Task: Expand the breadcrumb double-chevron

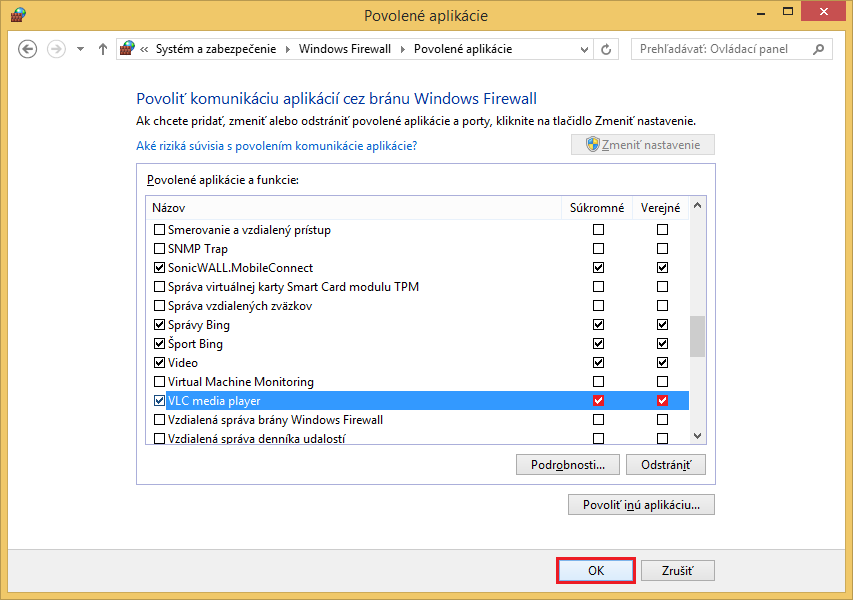Action: tap(145, 49)
